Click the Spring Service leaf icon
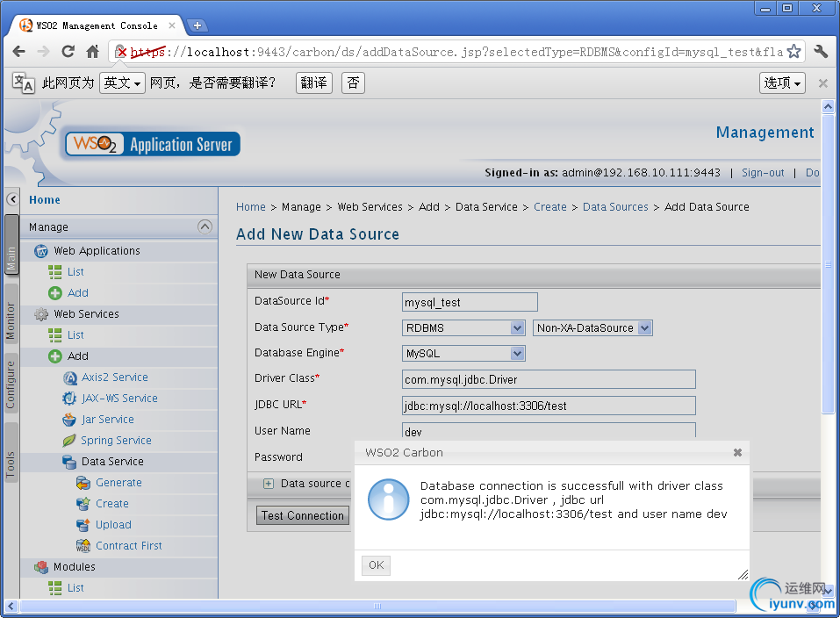 pyautogui.click(x=69, y=441)
